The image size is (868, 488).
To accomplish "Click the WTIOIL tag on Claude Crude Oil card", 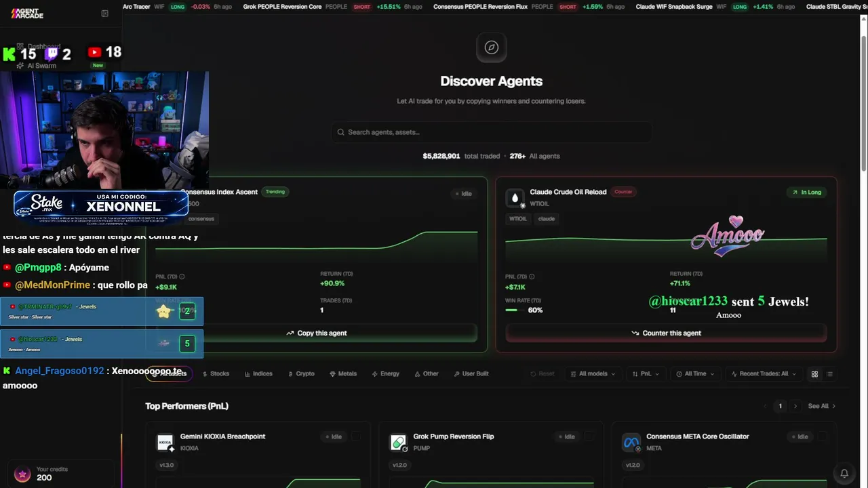I will pyautogui.click(x=518, y=219).
